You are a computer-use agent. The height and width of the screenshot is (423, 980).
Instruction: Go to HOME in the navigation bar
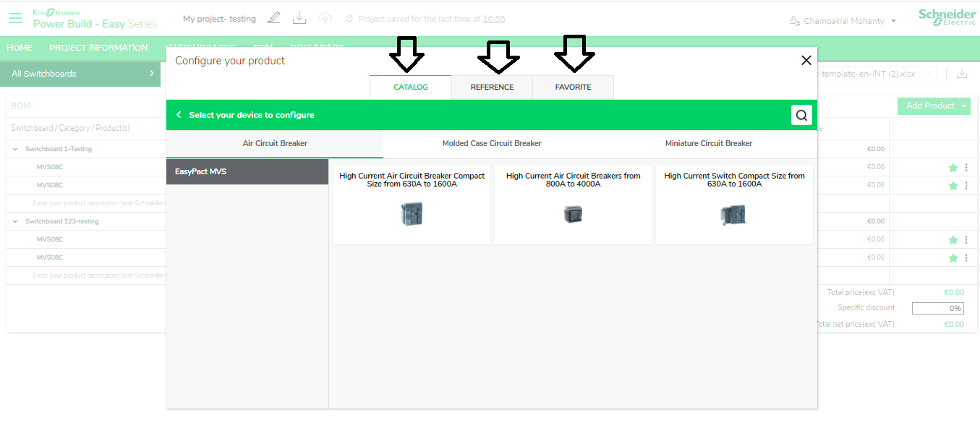[20, 48]
